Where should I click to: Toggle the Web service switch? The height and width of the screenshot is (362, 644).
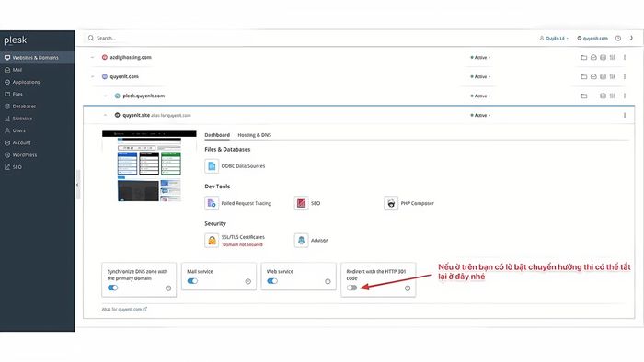pyautogui.click(x=272, y=281)
